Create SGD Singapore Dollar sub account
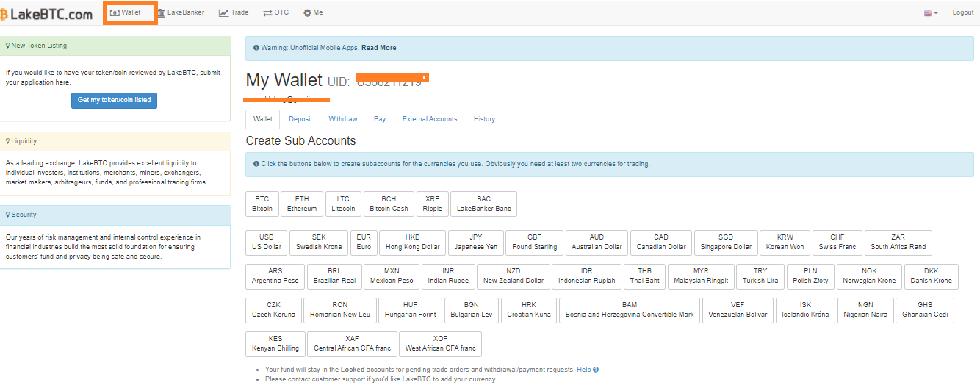The image size is (980, 391). click(x=726, y=243)
